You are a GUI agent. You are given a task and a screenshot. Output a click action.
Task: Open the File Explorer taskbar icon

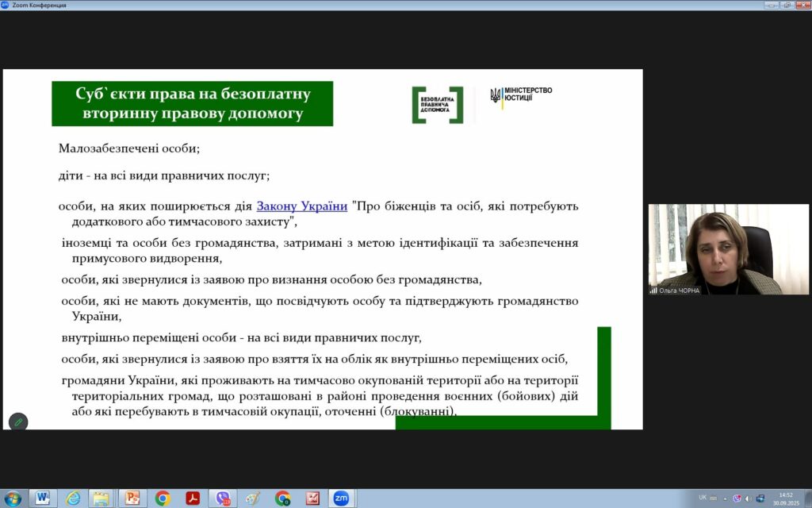[101, 498]
